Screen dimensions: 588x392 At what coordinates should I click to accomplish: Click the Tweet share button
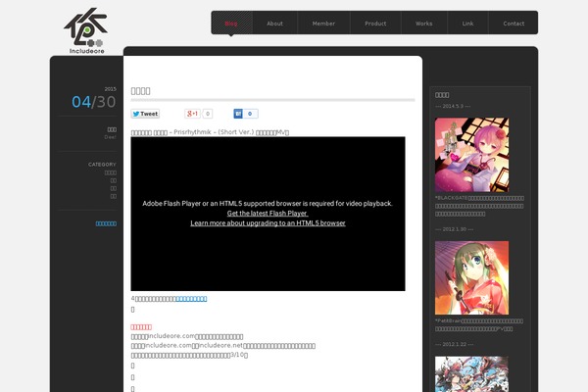(145, 114)
